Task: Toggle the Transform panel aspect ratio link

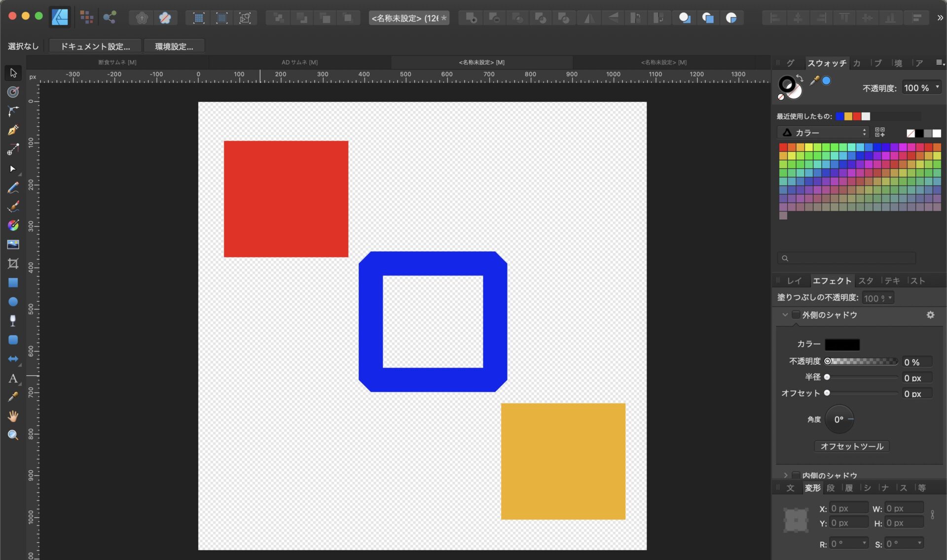Action: 932,515
